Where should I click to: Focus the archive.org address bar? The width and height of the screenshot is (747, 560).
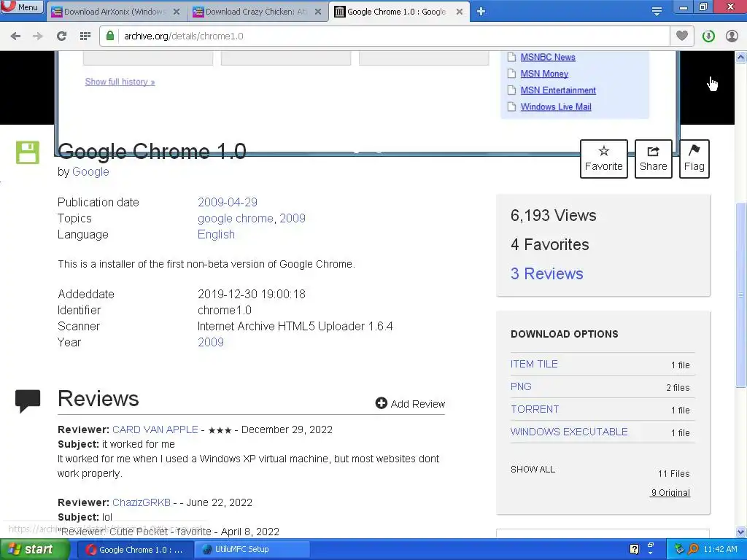coord(385,36)
